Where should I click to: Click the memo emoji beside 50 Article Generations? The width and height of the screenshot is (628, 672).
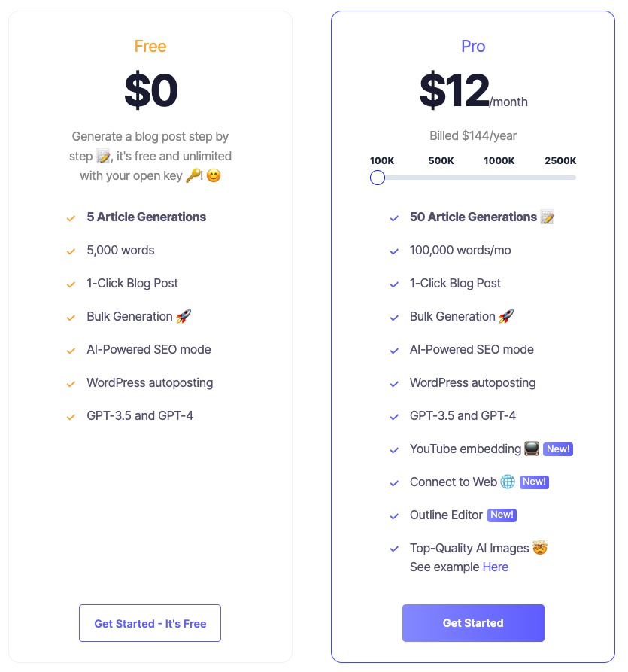547,217
